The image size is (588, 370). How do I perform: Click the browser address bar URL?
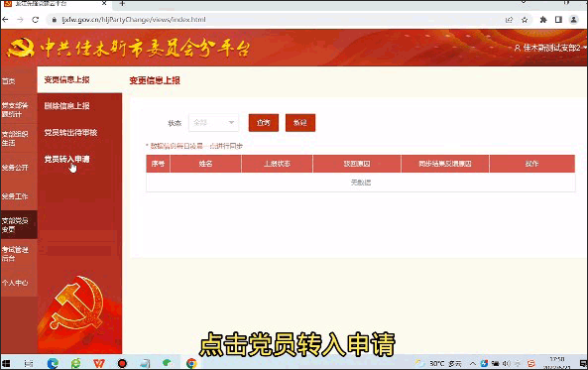(x=134, y=20)
